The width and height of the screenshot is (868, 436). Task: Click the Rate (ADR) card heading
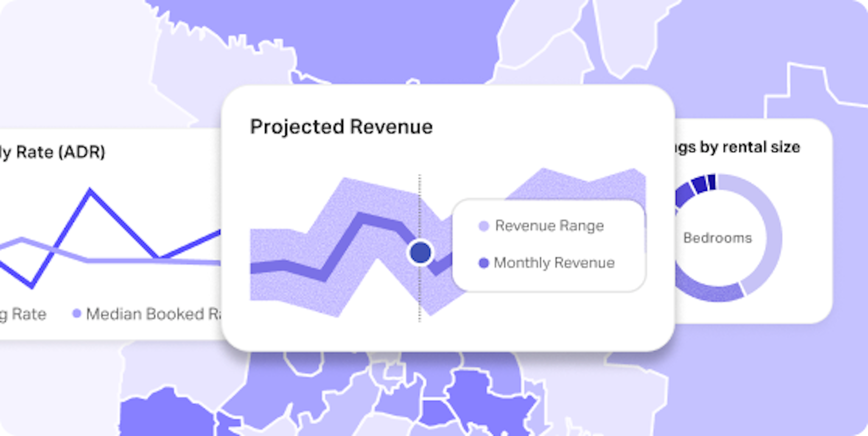tap(52, 152)
